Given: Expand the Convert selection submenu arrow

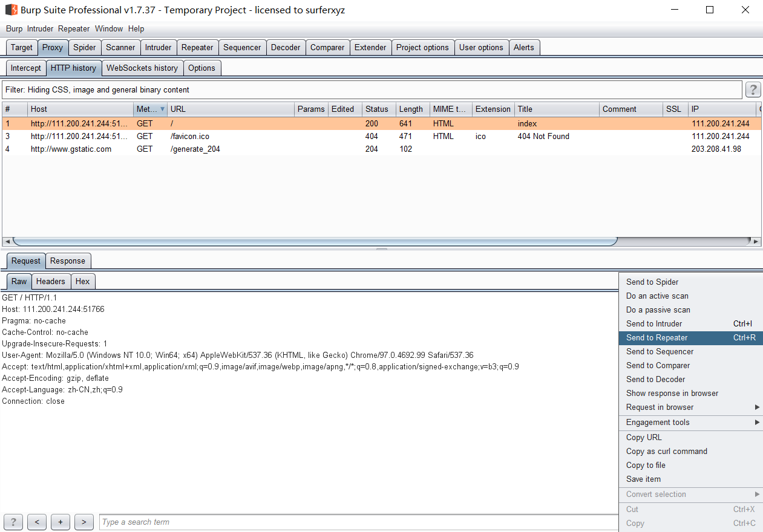Looking at the screenshot, I should pyautogui.click(x=757, y=495).
